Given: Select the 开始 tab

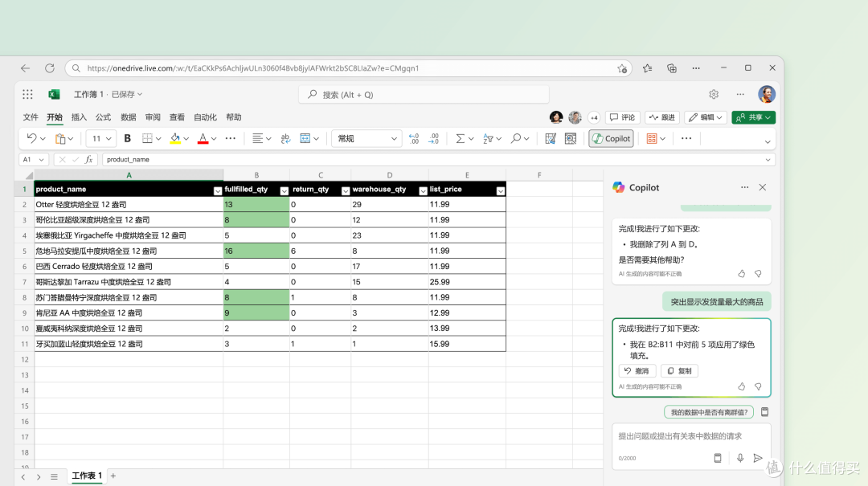Looking at the screenshot, I should (55, 117).
